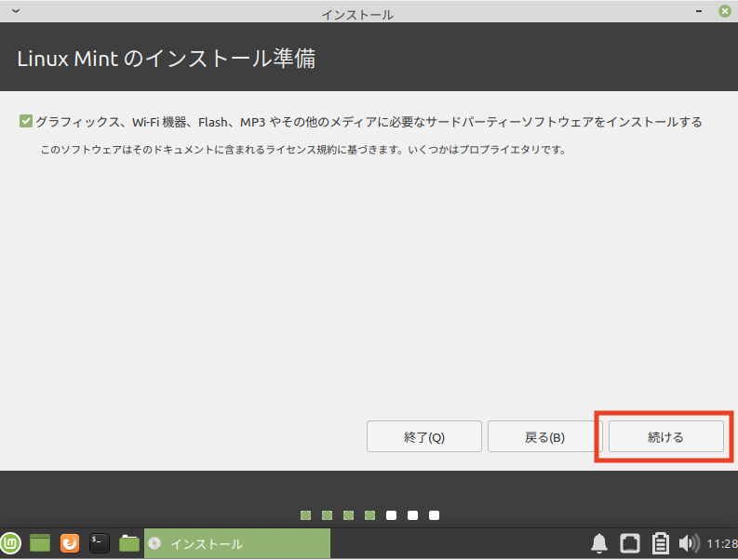Click the volume speaker icon
Image resolution: width=738 pixels, height=560 pixels.
(x=689, y=543)
